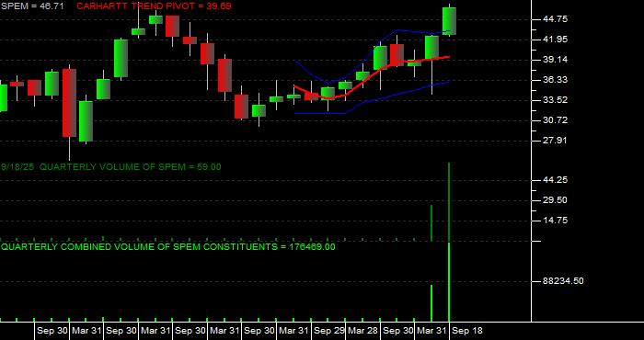Viewport: 644px width, 340px height.
Task: Click the "QUARTERLY VOLUME OF SPEM = 59.00" label
Action: pyautogui.click(x=131, y=167)
